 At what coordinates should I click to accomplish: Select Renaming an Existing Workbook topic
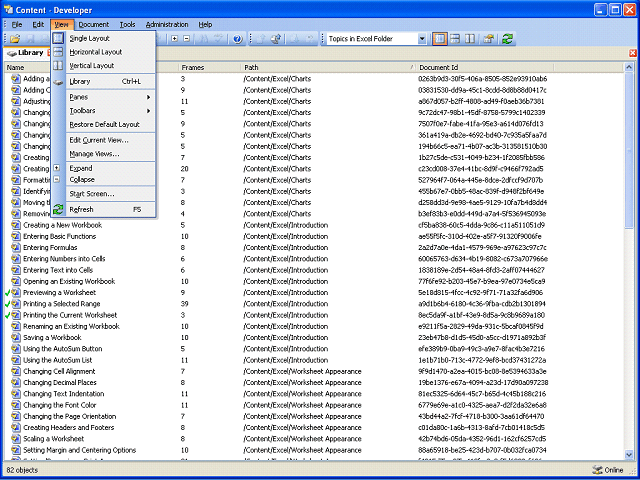(71, 327)
